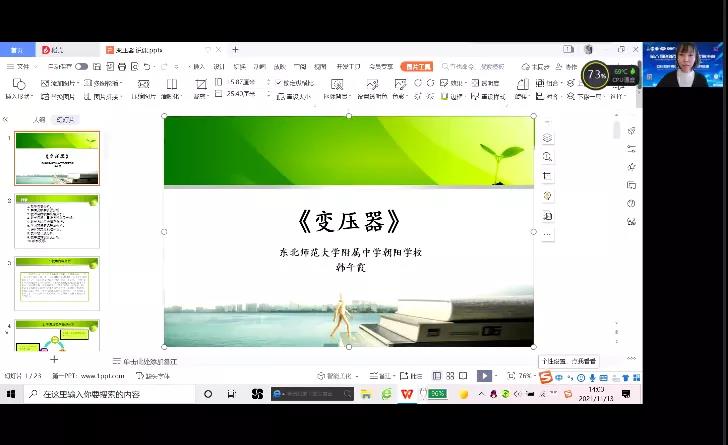This screenshot has width=728, height=445.
Task: Add a new slide with plus button
Action: [x=54, y=360]
